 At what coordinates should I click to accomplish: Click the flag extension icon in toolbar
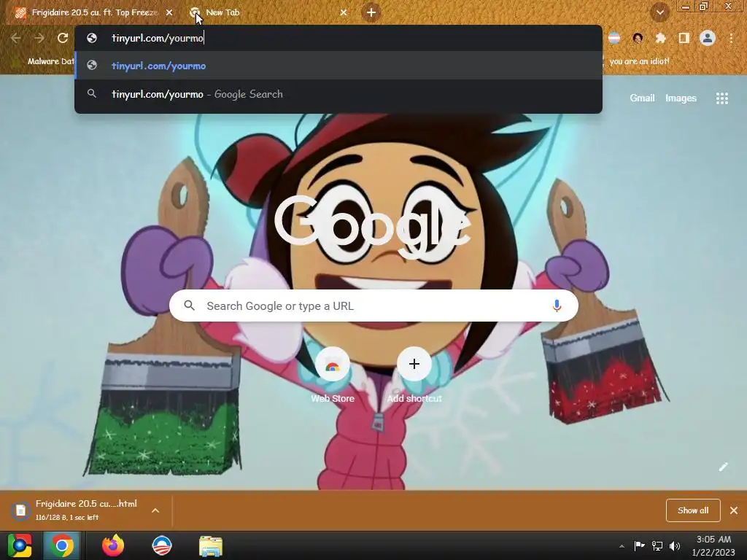tap(614, 38)
